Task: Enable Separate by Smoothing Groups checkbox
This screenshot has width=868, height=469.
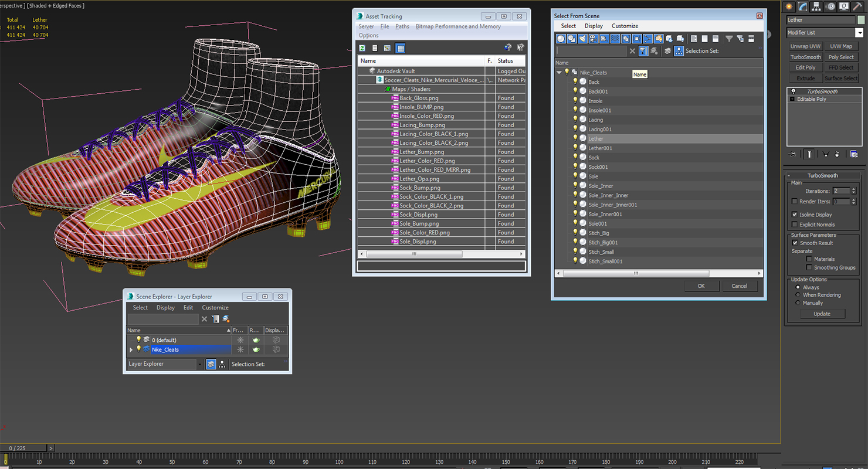Action: coord(809,267)
